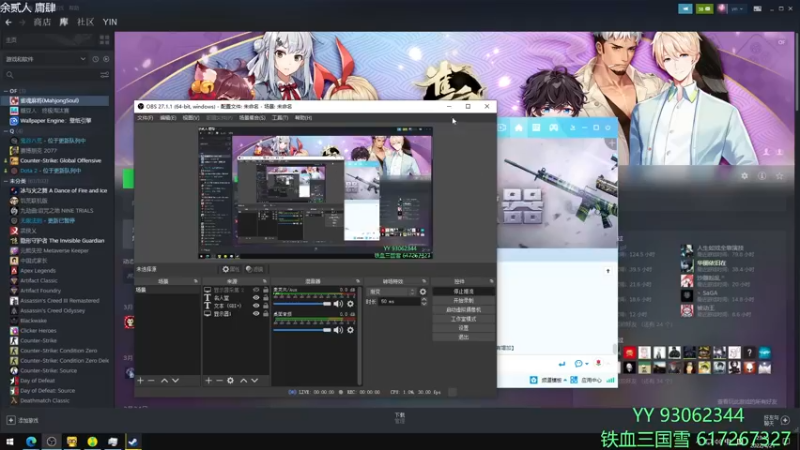The width and height of the screenshot is (800, 450).
Task: Switch Steam library to grid collections view
Action: pyautogui.click(x=105, y=40)
